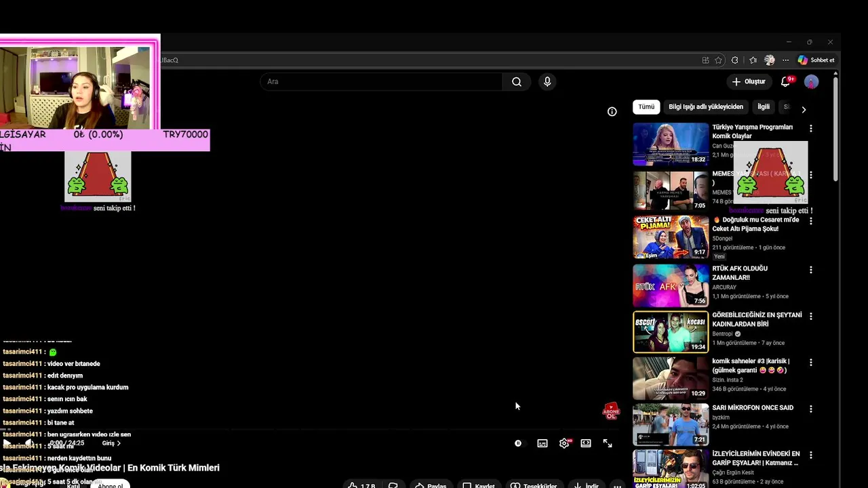Image resolution: width=868 pixels, height=488 pixels.
Task: Open Türkiye Yarışma Programları thumbnail
Action: point(671,144)
